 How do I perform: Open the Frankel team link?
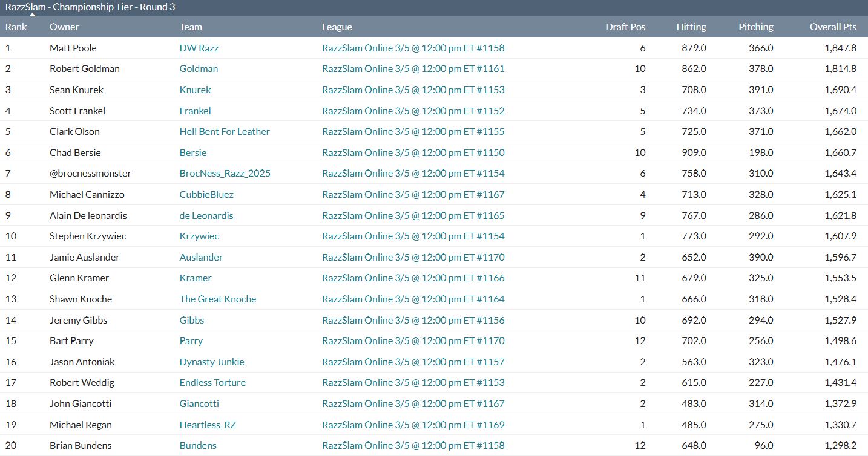coord(196,111)
